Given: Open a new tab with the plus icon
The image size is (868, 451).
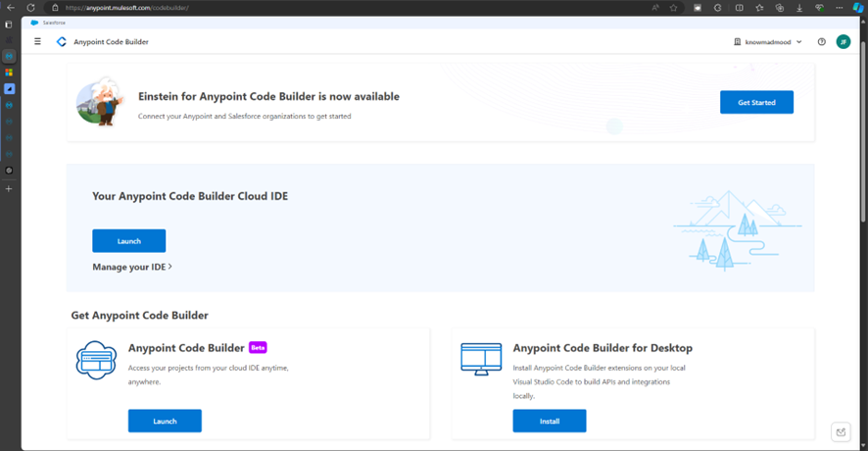Looking at the screenshot, I should 9,189.
